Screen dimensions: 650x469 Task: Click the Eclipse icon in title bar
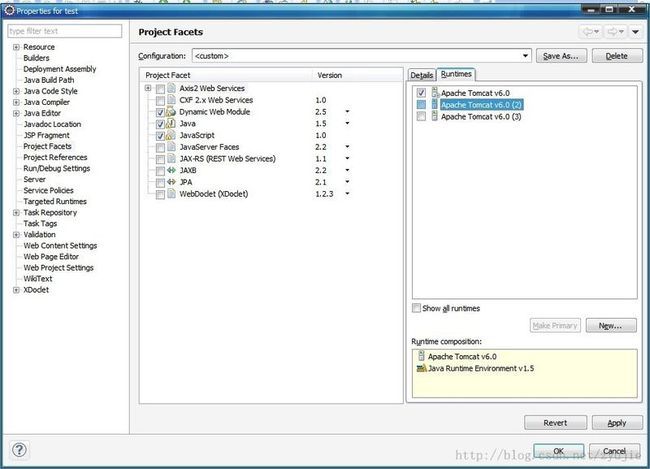point(9,10)
